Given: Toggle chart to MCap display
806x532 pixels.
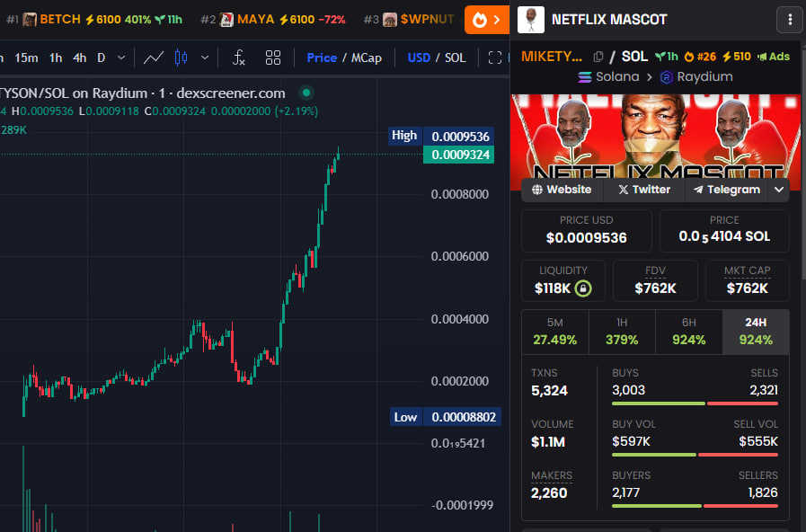Looking at the screenshot, I should tap(367, 58).
